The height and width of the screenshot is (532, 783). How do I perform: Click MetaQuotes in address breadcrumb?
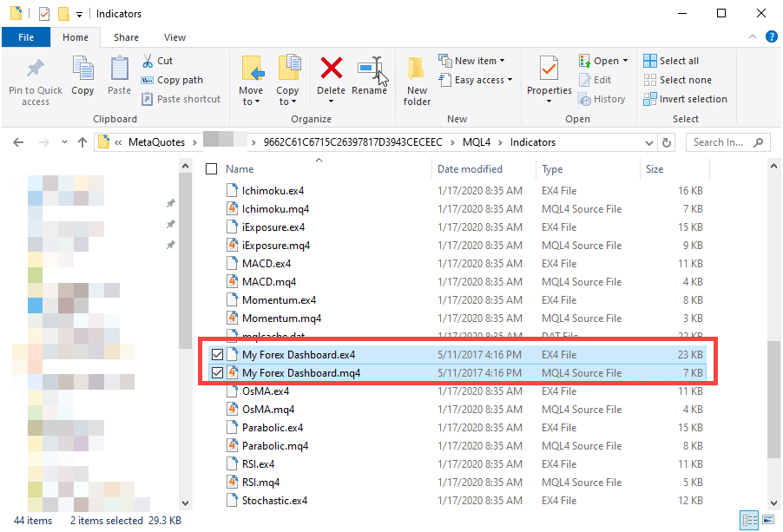pos(157,142)
